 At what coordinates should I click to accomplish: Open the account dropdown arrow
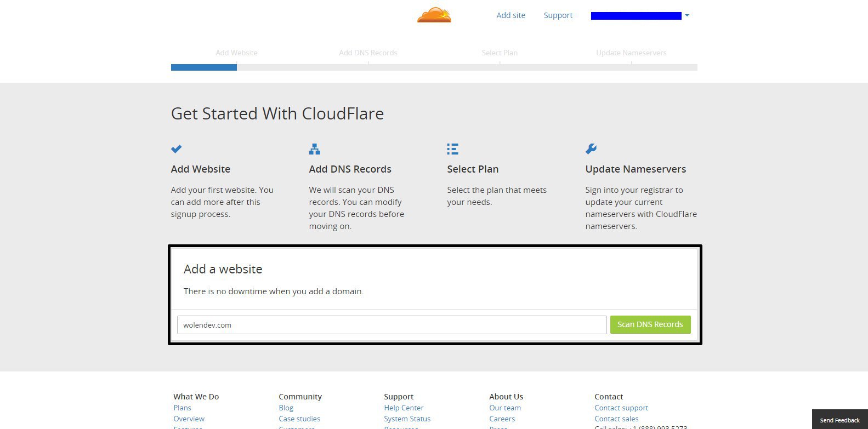[x=687, y=16]
